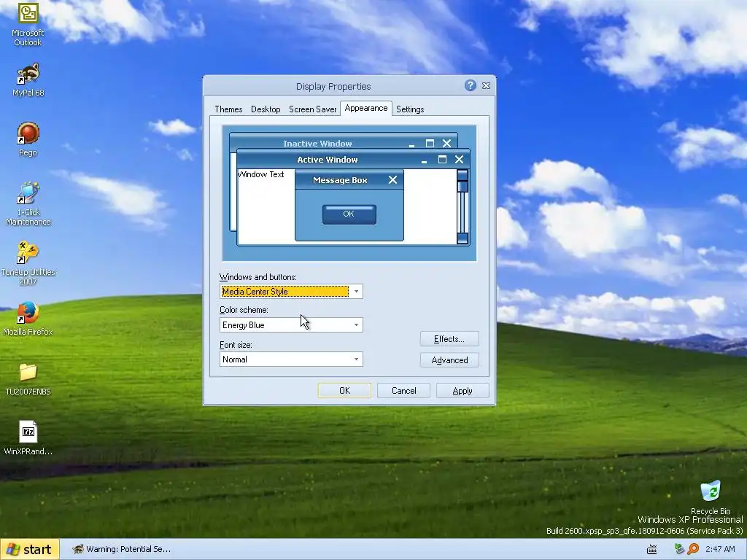
Task: Go to the Settings tab
Action: tap(410, 109)
